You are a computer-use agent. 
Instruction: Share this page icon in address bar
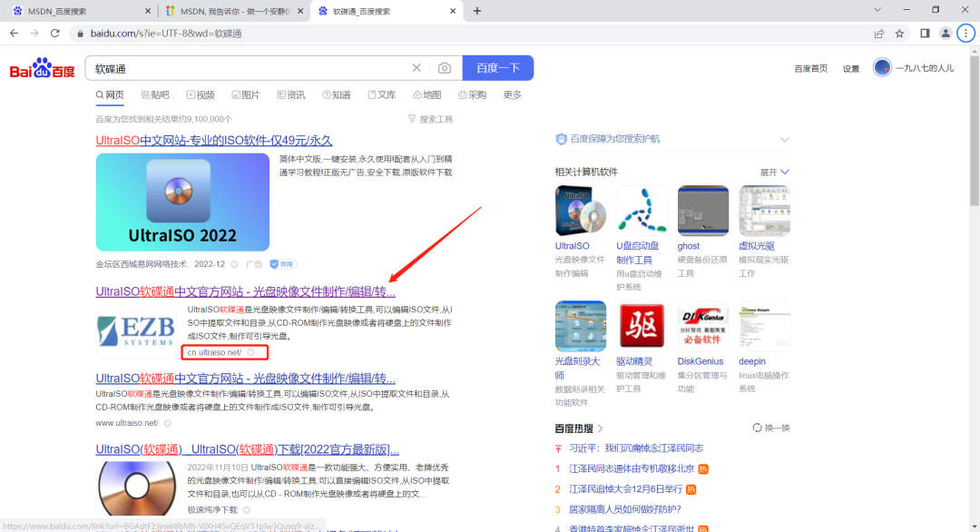[x=878, y=33]
